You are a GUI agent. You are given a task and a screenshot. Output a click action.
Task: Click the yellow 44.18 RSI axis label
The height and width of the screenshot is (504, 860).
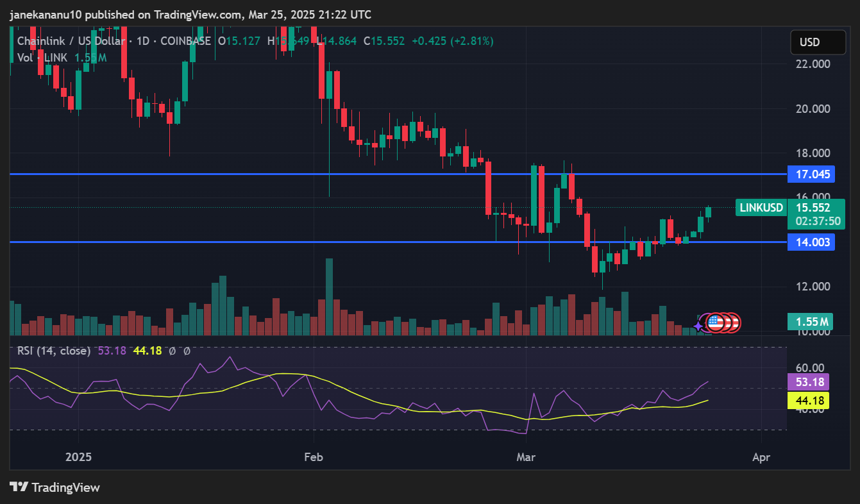tap(808, 401)
